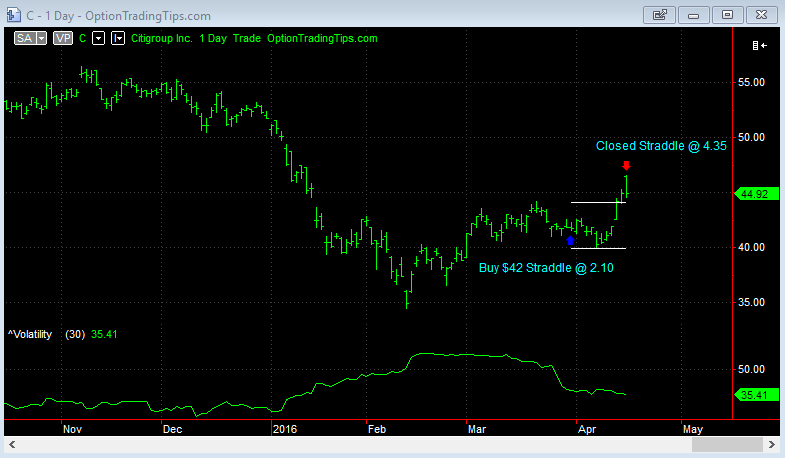
Task: Select the lower white breakeven line at 40
Action: (598, 248)
